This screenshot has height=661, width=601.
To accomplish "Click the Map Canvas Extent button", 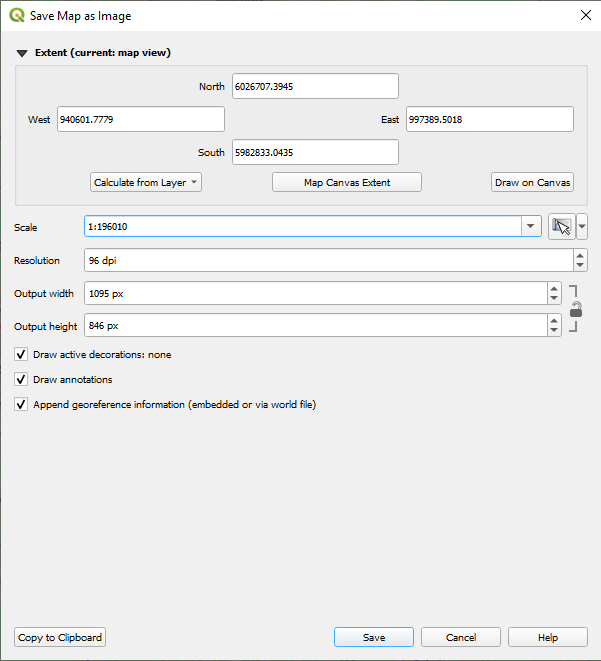I will (x=347, y=182).
